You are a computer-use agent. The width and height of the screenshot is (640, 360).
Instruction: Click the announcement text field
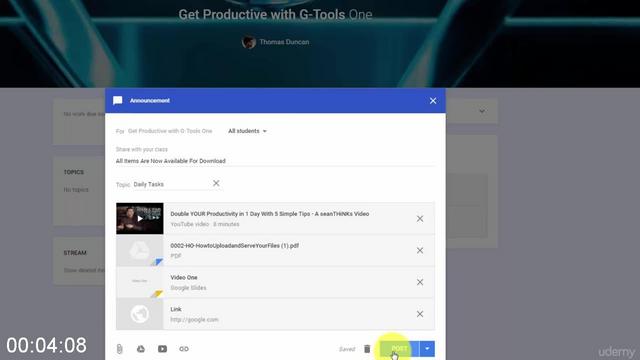pos(275,161)
